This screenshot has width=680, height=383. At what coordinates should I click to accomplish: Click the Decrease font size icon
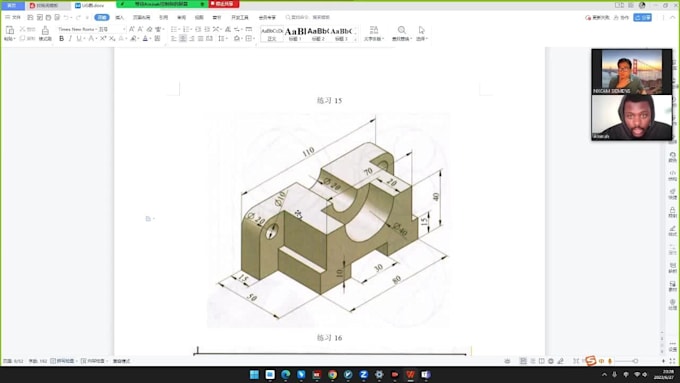click(141, 29)
